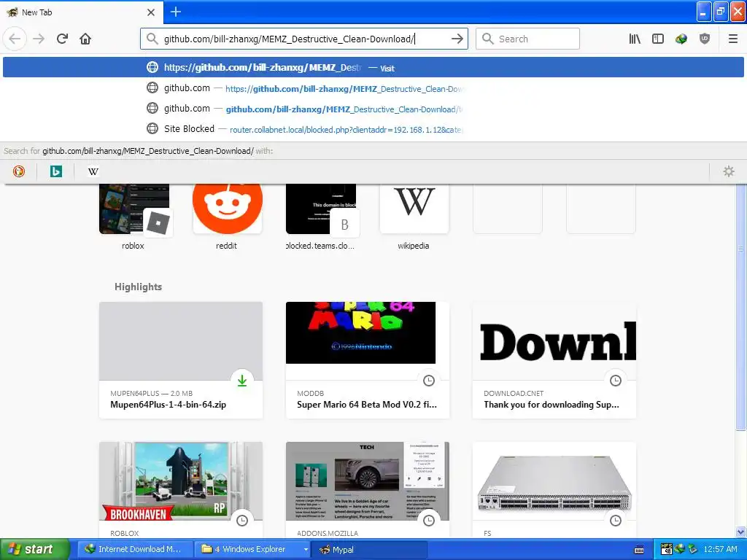Select the highlighted Visit suggestion
Screen dimensions: 747x560
coord(373,67)
